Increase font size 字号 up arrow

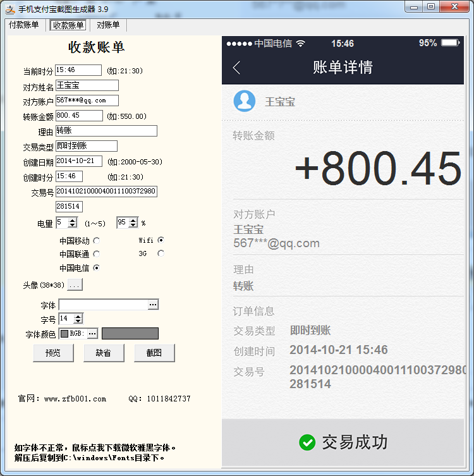[x=78, y=316]
